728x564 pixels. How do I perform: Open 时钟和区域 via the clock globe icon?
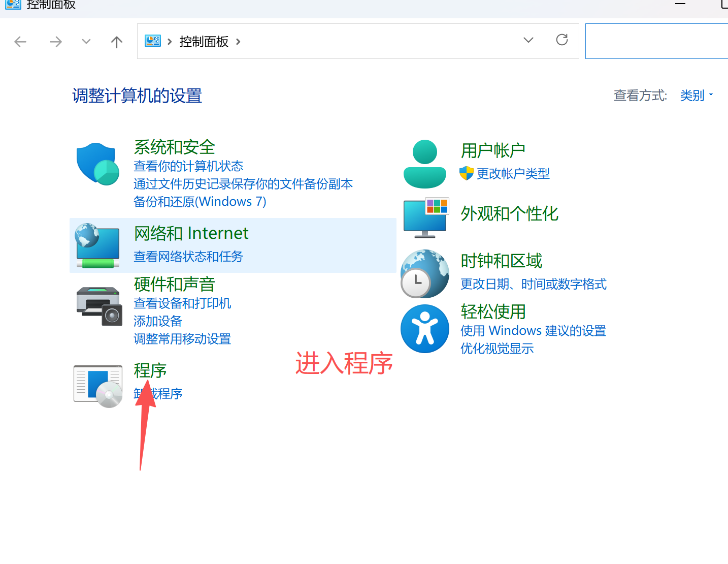click(x=424, y=273)
